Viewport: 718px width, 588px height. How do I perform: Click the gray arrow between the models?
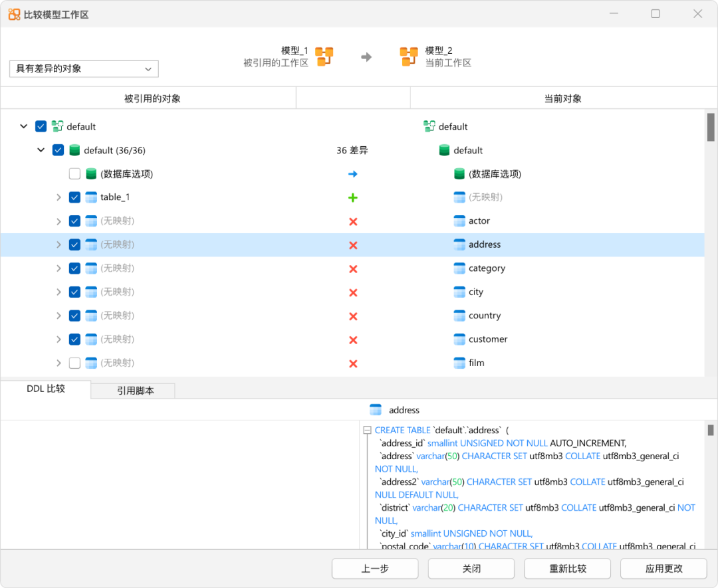point(366,56)
